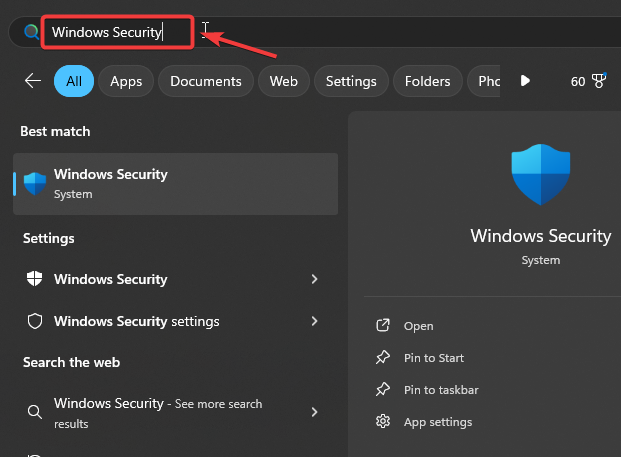The width and height of the screenshot is (621, 457).
Task: Expand the Windows Security settings result chevron
Action: 315,279
